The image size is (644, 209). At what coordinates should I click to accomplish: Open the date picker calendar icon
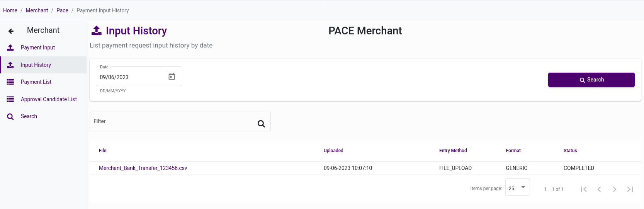tap(172, 76)
